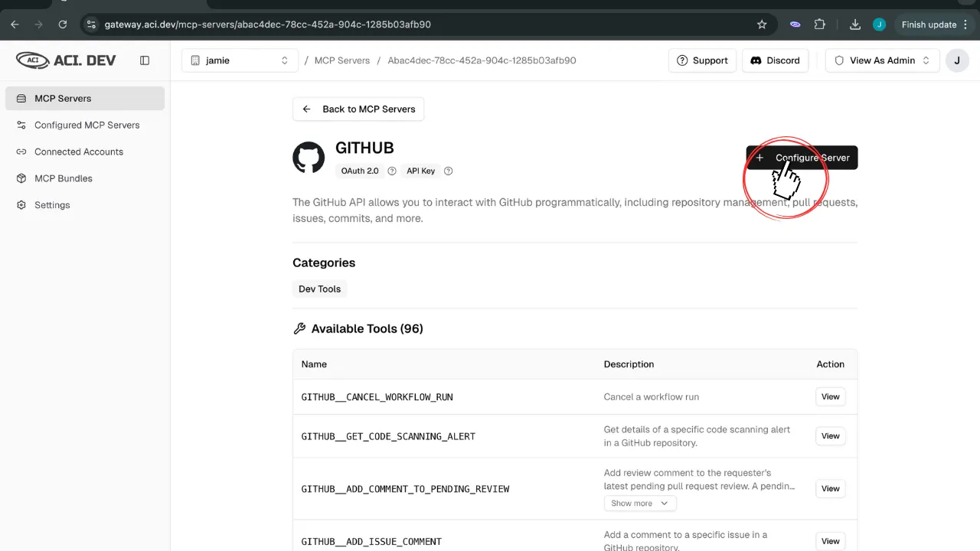Click the GitHub logo icon

(x=309, y=158)
